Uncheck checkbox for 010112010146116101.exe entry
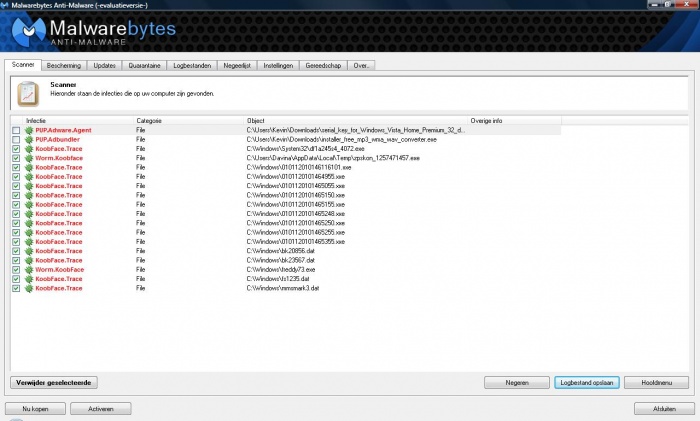Image resolution: width=700 pixels, height=421 pixels. (x=16, y=167)
